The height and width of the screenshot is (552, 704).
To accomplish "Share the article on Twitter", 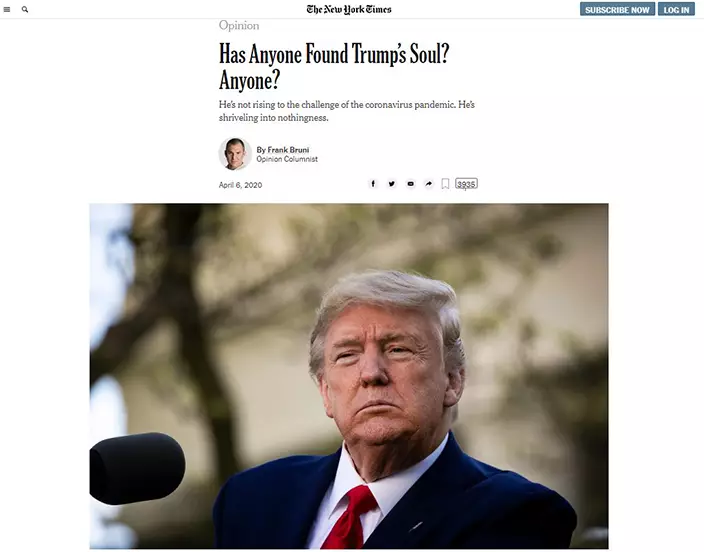I will (x=392, y=184).
